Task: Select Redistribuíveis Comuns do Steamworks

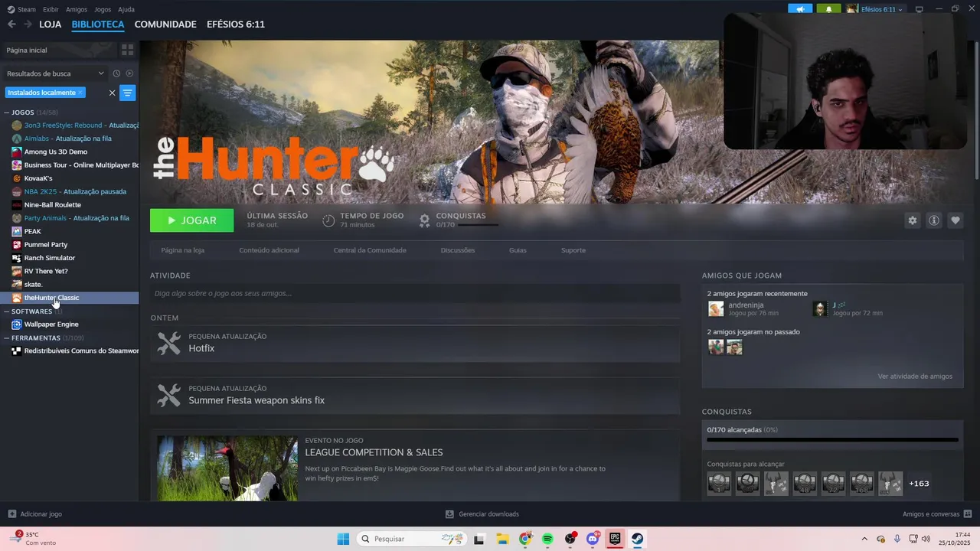Action: [x=74, y=350]
